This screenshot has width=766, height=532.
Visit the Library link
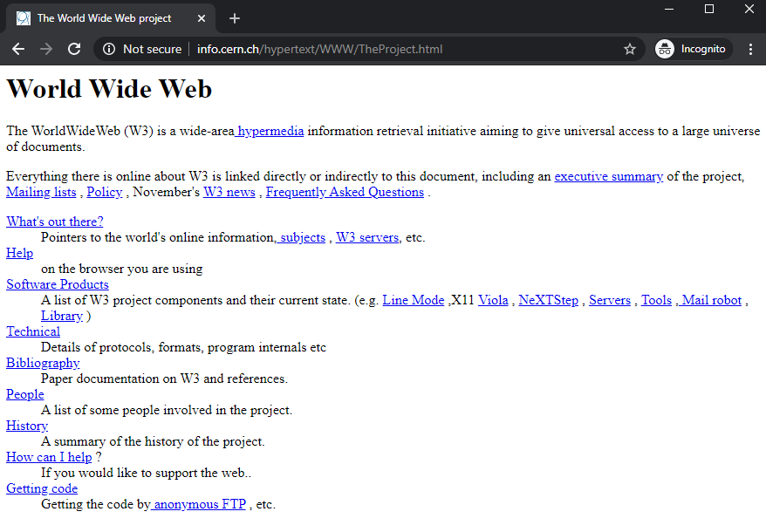click(62, 316)
